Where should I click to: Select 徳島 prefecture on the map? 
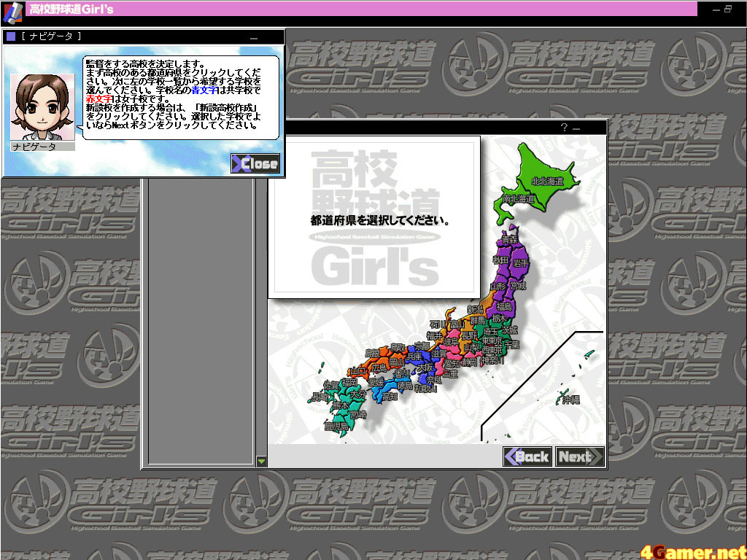pos(405,386)
